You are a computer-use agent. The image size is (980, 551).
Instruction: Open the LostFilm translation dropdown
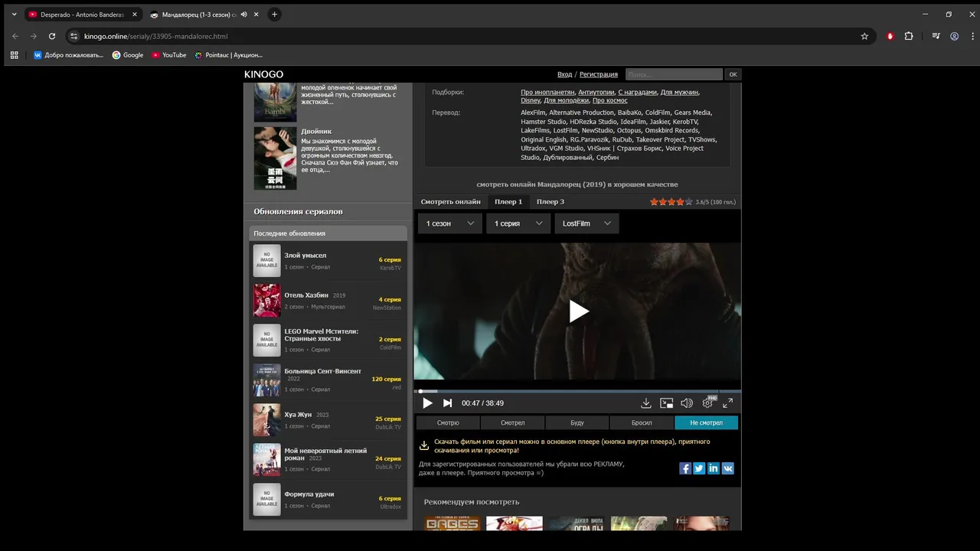[x=586, y=223]
